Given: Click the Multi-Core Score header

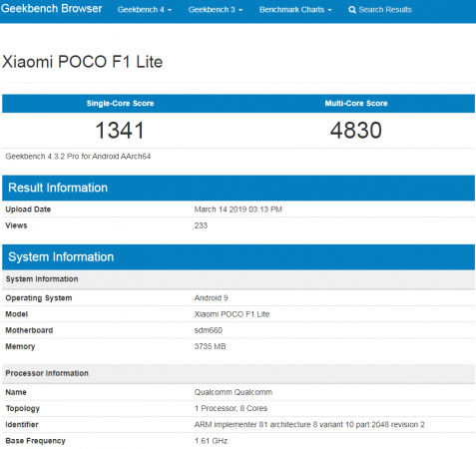Looking at the screenshot, I should (x=356, y=104).
